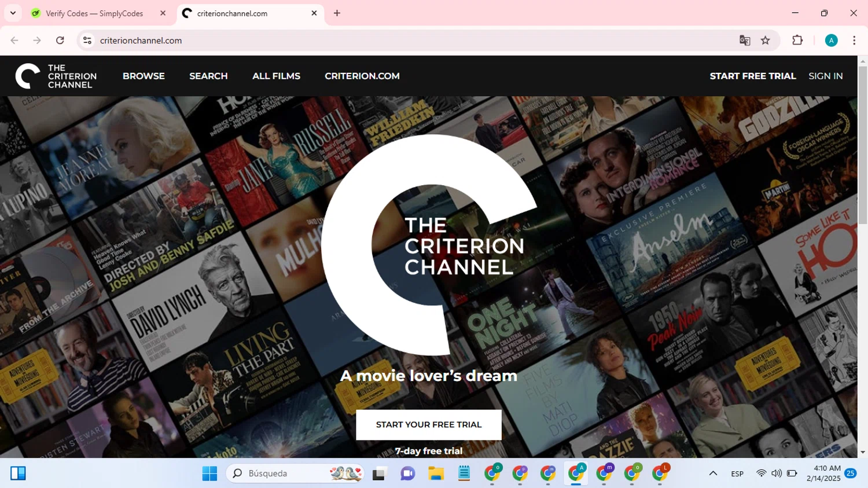Open volume control in tray

(x=777, y=474)
